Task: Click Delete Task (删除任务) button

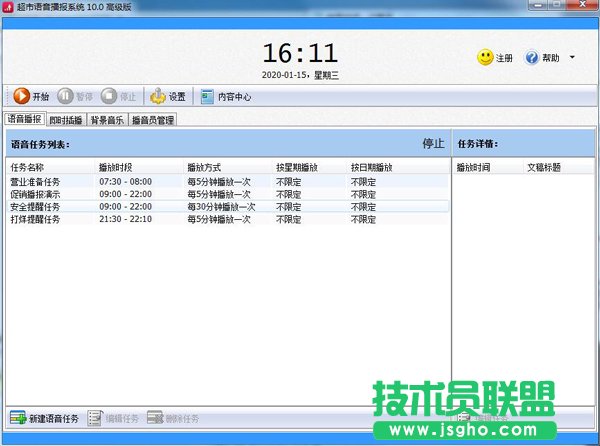Action: (x=173, y=418)
